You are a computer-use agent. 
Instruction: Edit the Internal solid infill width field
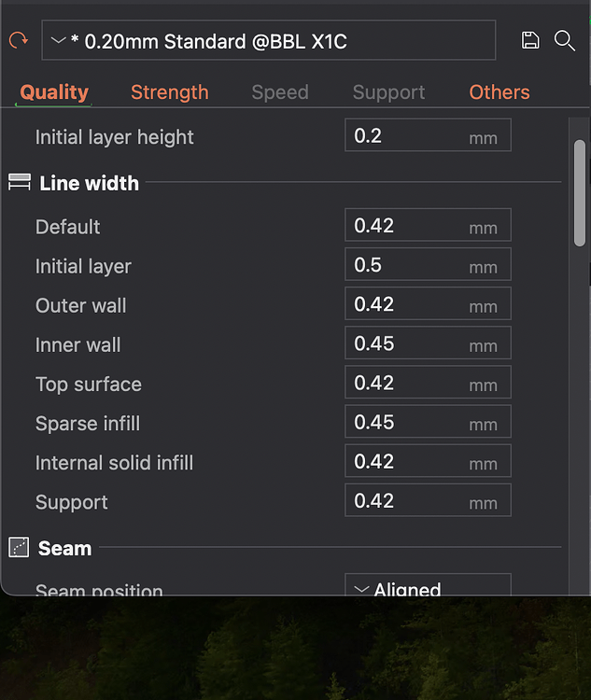[428, 461]
